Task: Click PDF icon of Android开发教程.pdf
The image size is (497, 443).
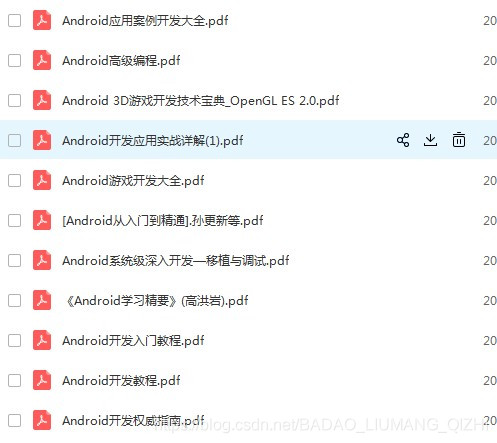Action: 42,380
